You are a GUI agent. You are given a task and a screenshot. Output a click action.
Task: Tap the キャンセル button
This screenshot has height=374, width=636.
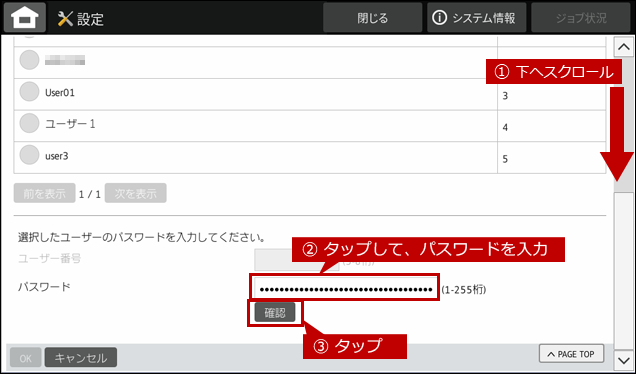click(x=81, y=358)
